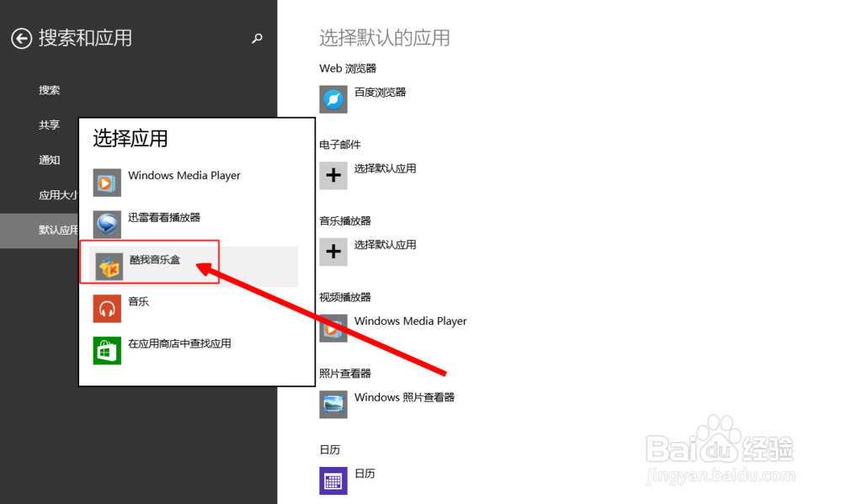Image resolution: width=842 pixels, height=504 pixels.
Task: Change the default 日历 app
Action: pos(365,474)
